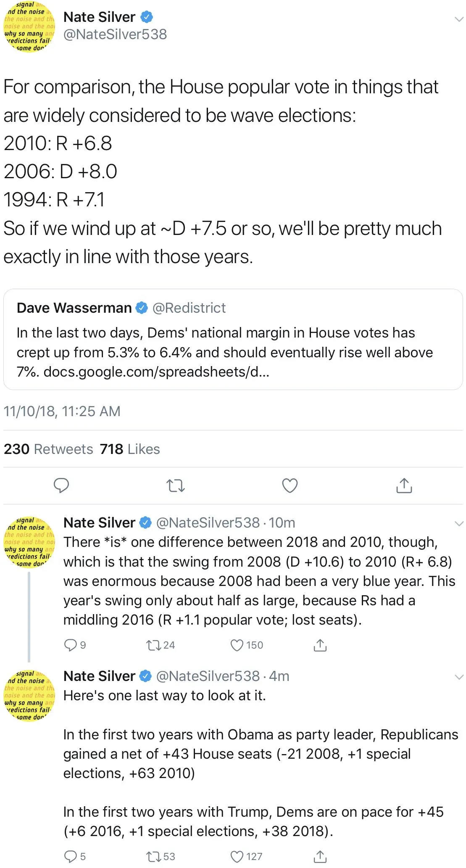The image size is (466, 868).
Task: Retweet the reply with 24 retweets
Action: [152, 645]
